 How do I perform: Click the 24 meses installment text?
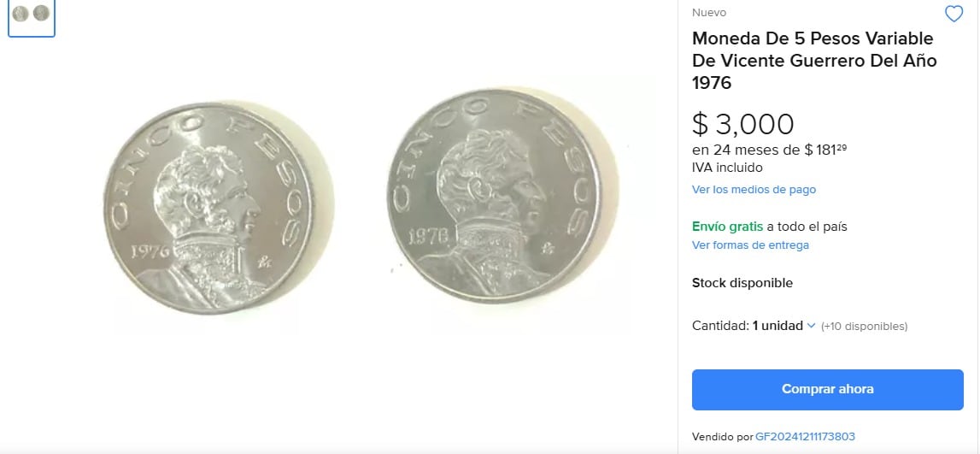point(746,151)
